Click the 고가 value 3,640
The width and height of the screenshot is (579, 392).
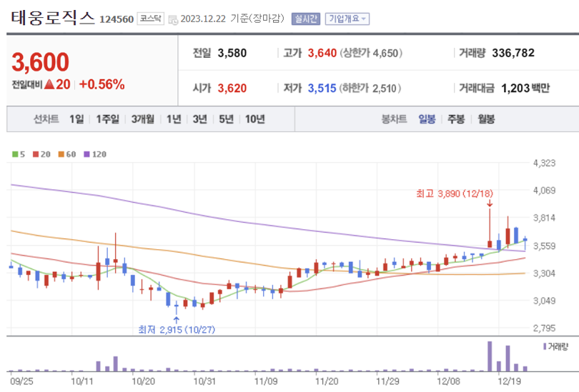pyautogui.click(x=322, y=53)
